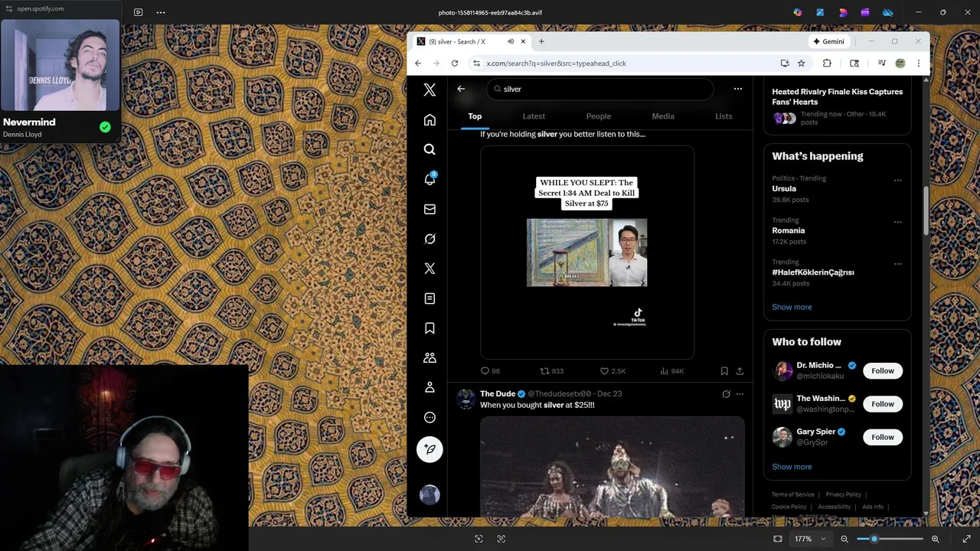Open the More circle icon in sidebar
The width and height of the screenshot is (980, 551).
(430, 417)
